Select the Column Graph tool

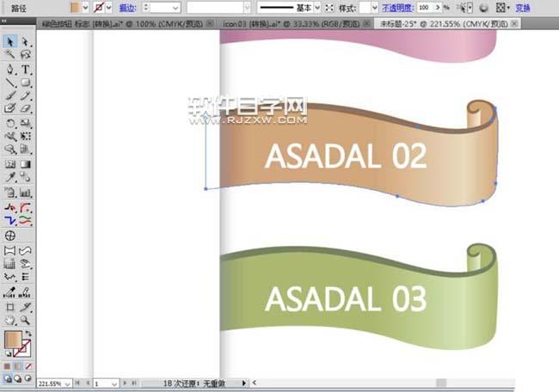coord(25,193)
